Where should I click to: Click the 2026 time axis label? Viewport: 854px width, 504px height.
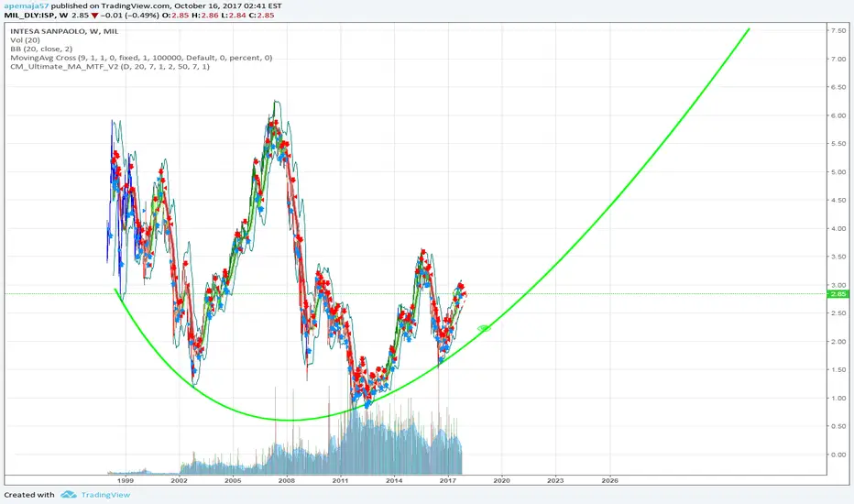(610, 480)
